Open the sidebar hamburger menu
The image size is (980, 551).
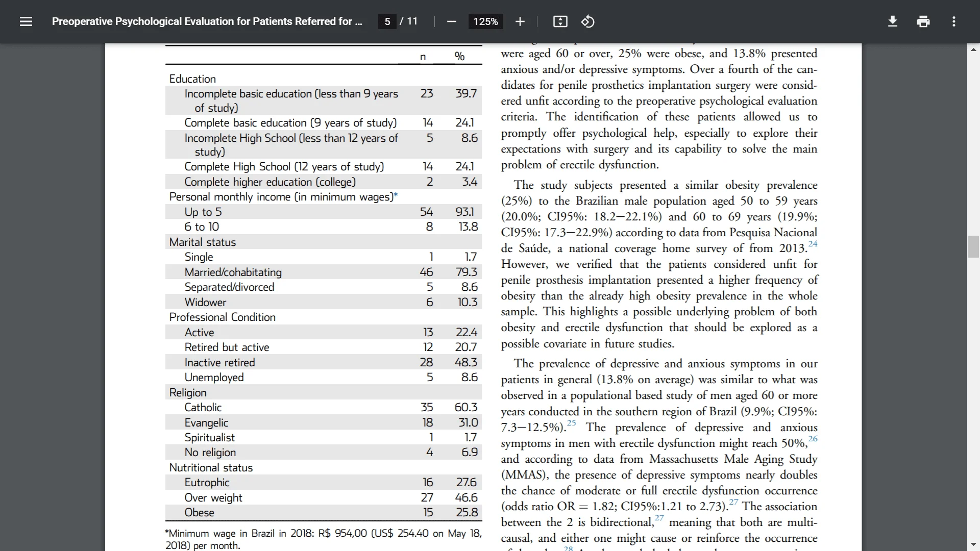pos(26,21)
